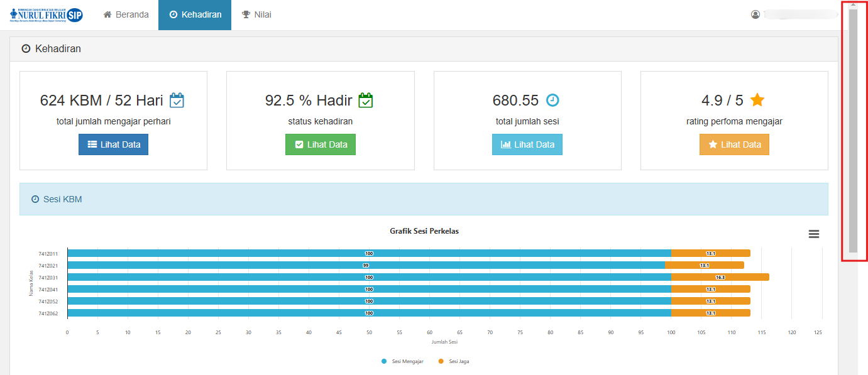The image size is (868, 375).
Task: Toggle Sesi Mengajar legend series
Action: [x=402, y=361]
